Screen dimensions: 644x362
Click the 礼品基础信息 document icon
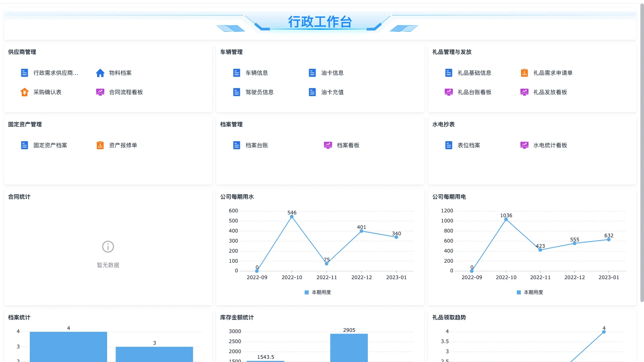click(x=449, y=73)
